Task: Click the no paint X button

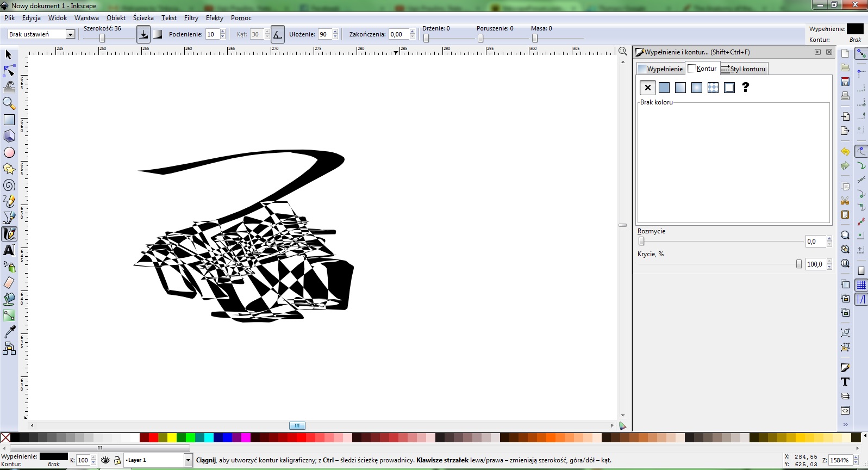Action: [647, 88]
